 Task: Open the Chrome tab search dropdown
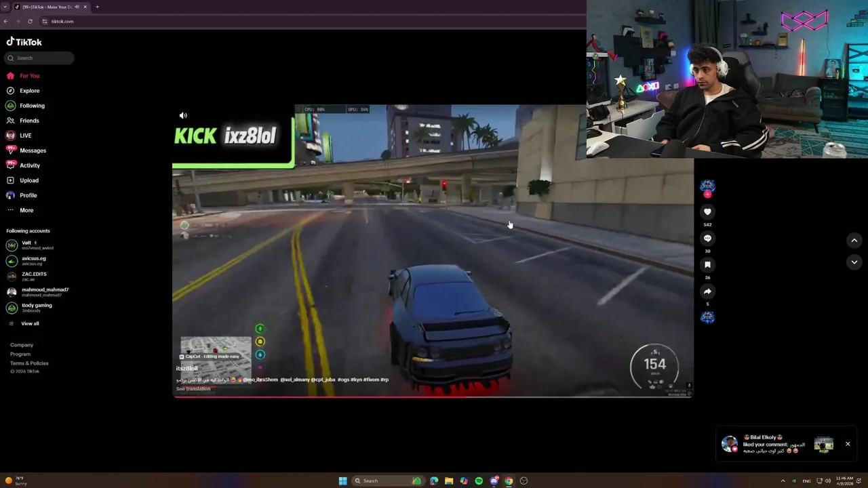(6, 7)
